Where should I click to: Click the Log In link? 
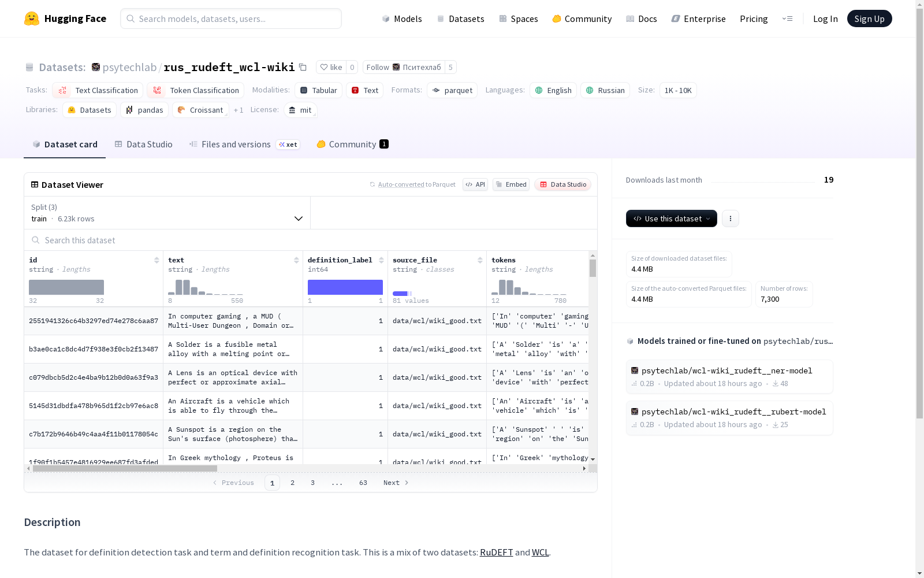(x=825, y=18)
